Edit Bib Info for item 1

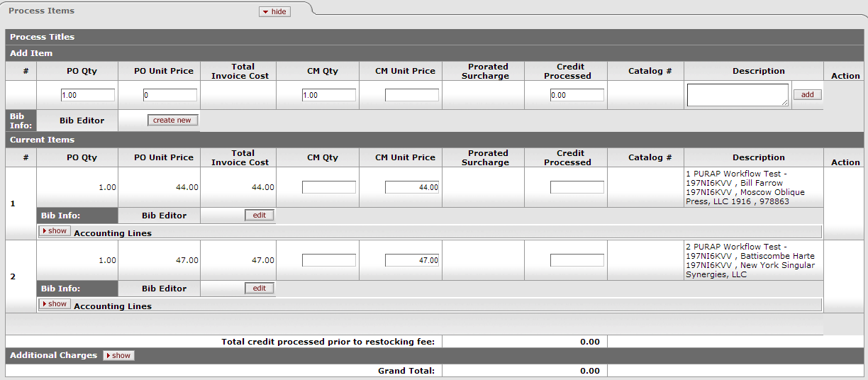click(260, 216)
